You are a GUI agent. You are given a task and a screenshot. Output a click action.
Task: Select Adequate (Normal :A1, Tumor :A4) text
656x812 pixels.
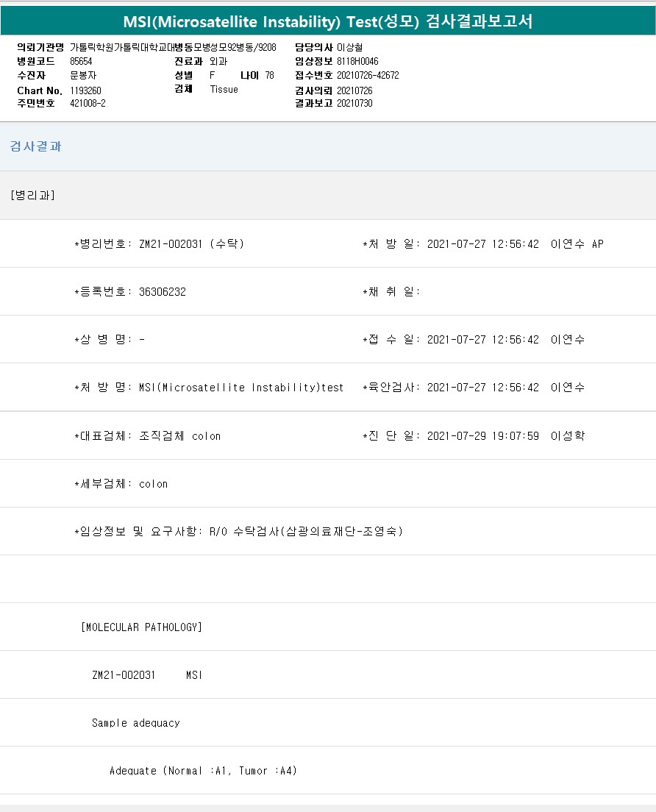click(204, 771)
